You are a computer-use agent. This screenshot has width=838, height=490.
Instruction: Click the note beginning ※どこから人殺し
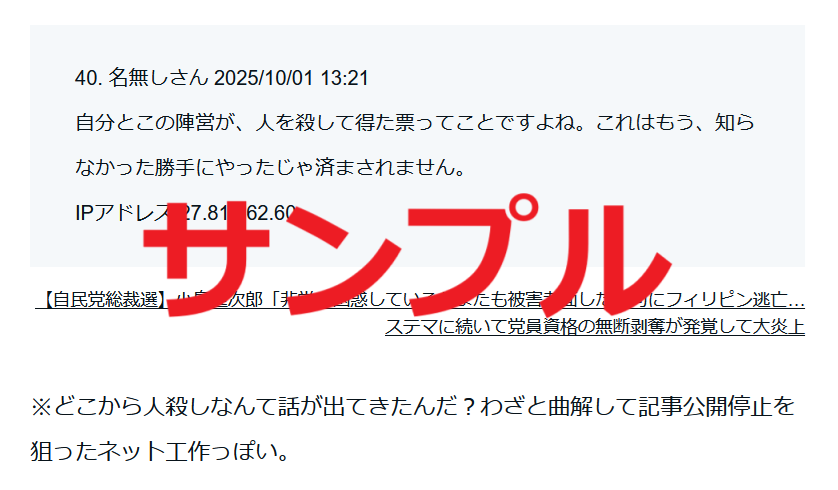(413, 407)
